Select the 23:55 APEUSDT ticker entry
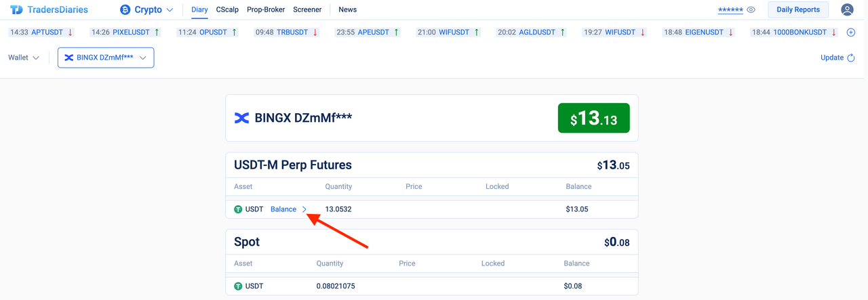Image resolution: width=868 pixels, height=300 pixels. coord(368,32)
